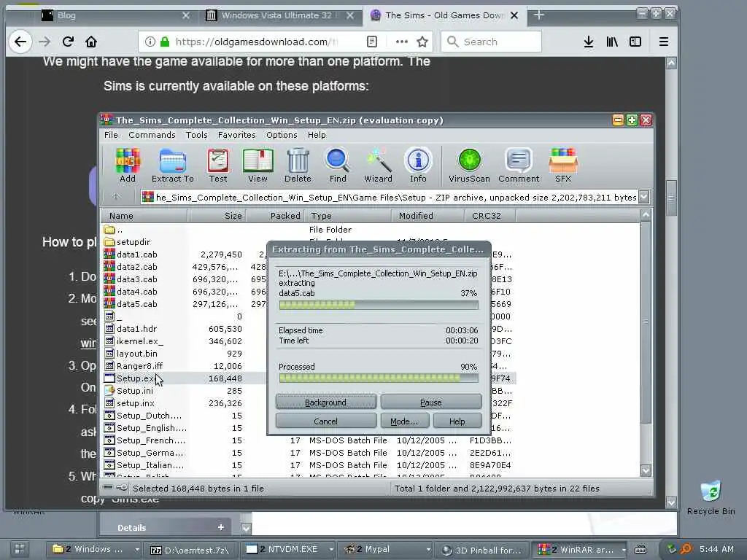Open the Favorites menu
747x560 pixels.
237,135
